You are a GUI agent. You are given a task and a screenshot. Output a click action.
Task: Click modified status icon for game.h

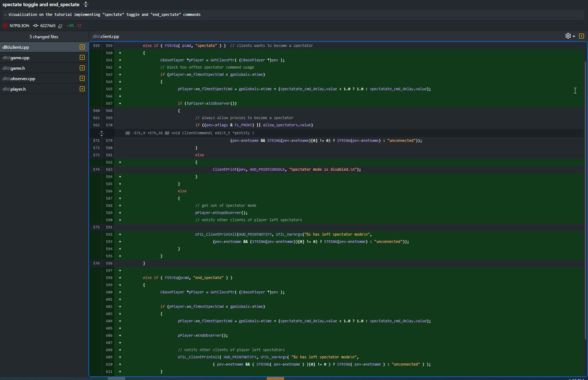[x=82, y=68]
